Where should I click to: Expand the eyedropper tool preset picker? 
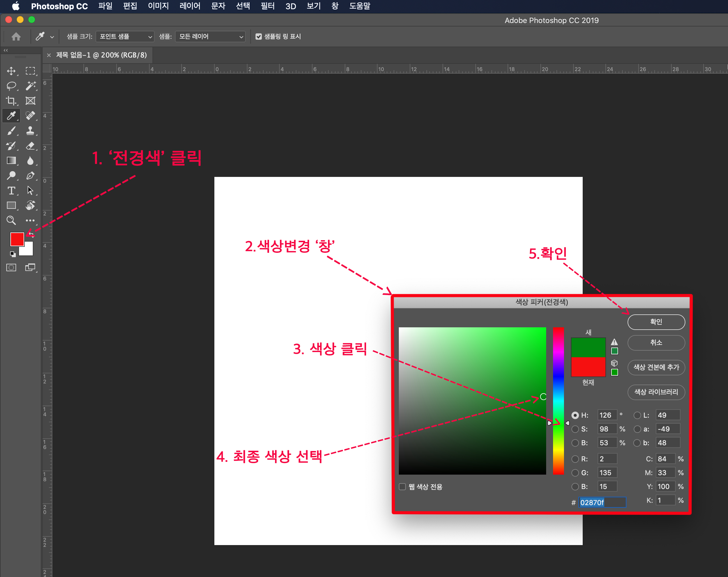click(x=52, y=37)
